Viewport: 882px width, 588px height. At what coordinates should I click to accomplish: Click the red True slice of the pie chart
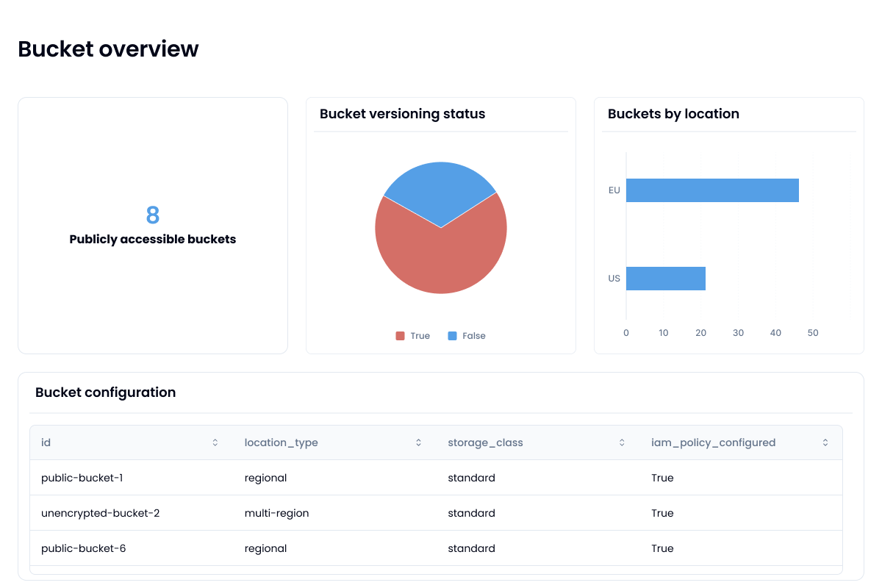[441, 257]
